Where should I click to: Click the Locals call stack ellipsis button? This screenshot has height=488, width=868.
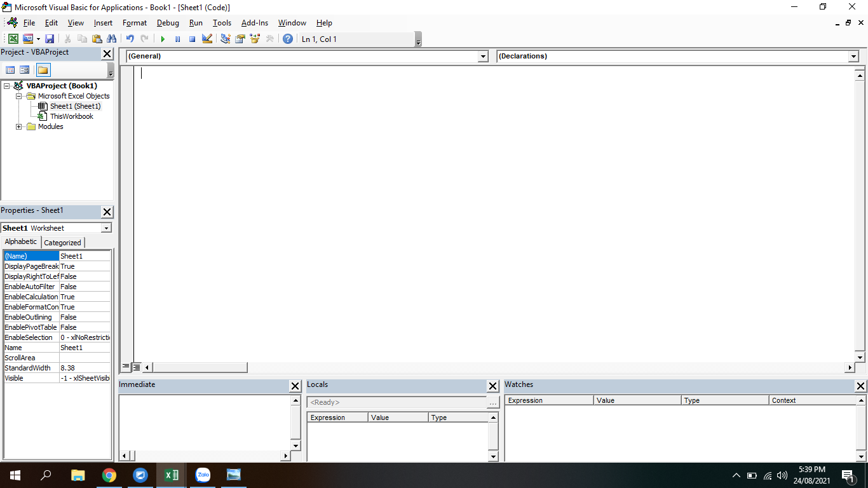click(493, 403)
